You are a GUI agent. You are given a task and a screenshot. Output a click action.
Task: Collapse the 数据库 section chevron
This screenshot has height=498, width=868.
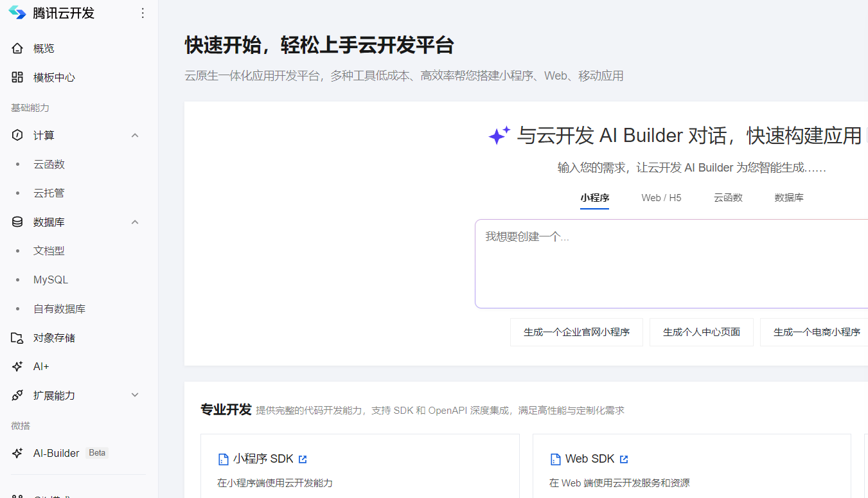coord(135,222)
